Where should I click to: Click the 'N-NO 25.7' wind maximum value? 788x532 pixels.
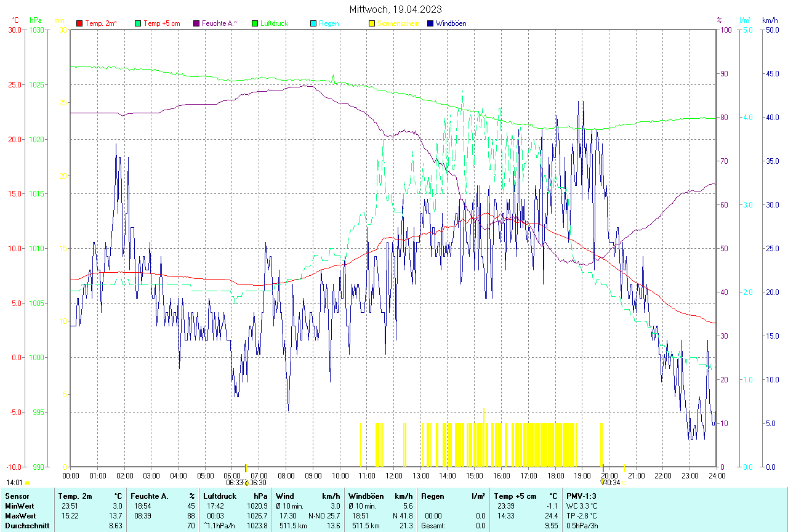click(324, 515)
